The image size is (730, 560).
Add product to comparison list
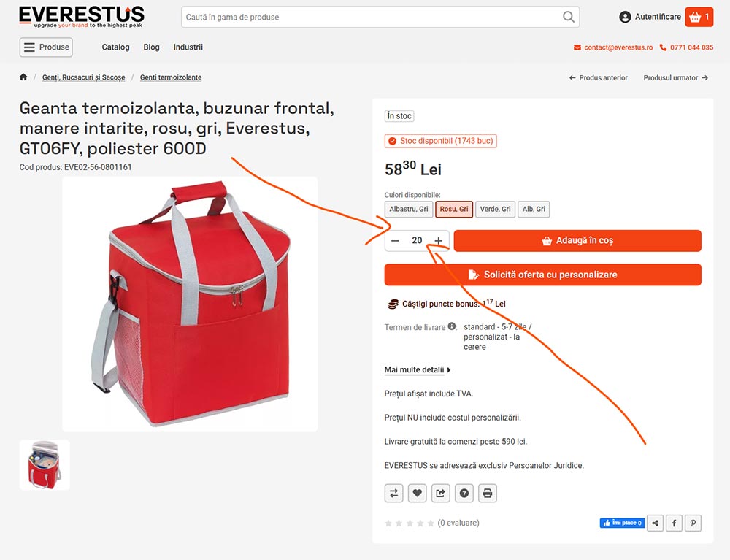point(394,493)
